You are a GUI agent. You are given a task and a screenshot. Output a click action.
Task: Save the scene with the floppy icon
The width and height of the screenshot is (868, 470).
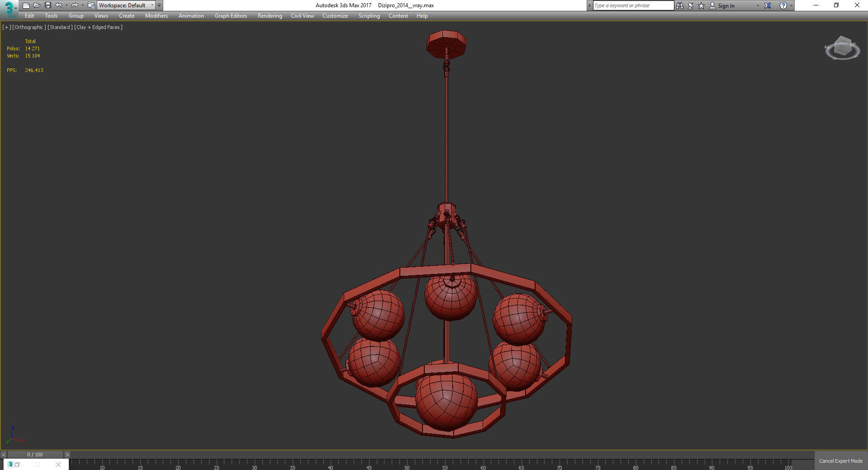click(x=47, y=5)
